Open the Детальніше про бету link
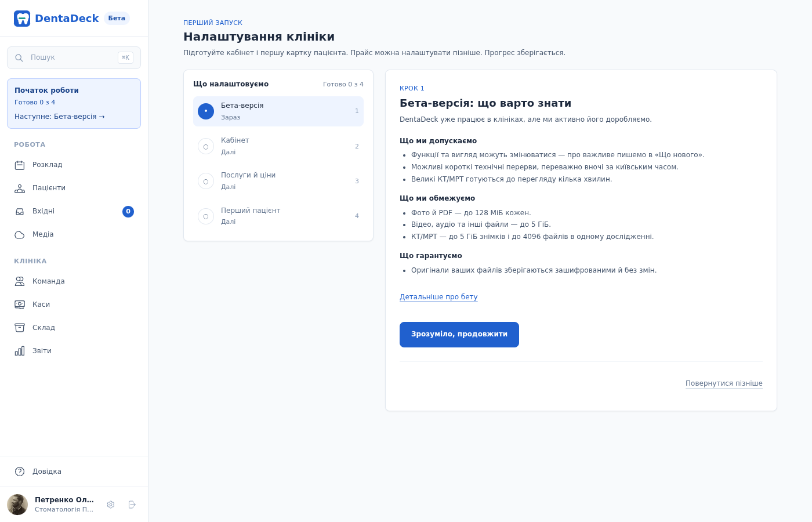 (x=438, y=297)
